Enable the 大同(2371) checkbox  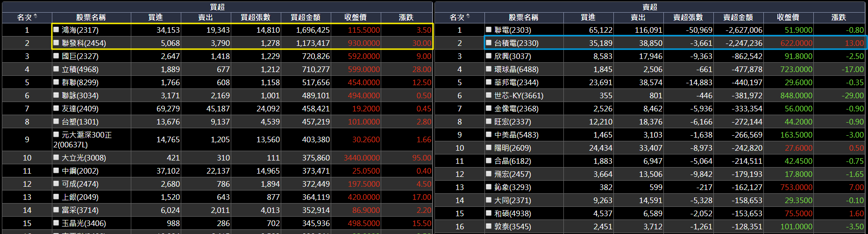pos(489,200)
